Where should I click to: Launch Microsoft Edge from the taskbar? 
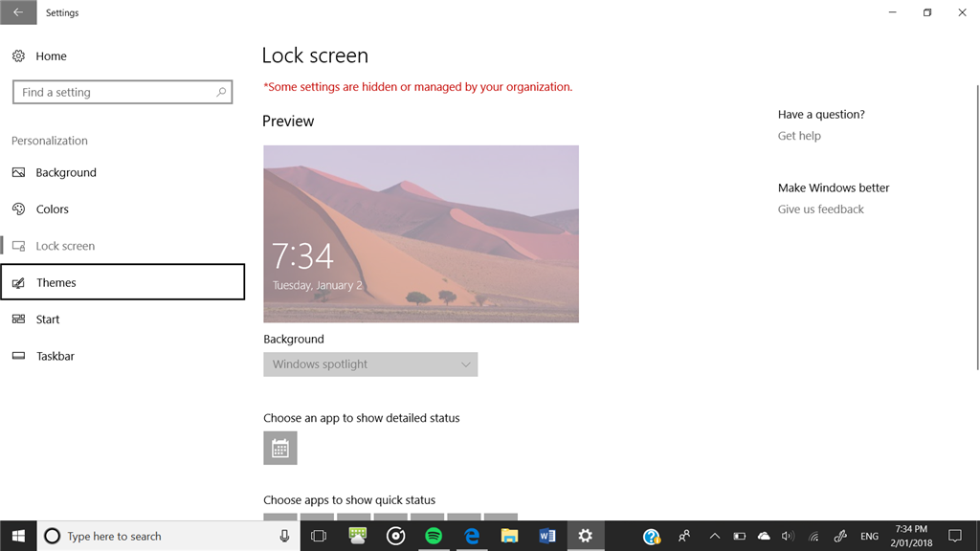pos(472,536)
